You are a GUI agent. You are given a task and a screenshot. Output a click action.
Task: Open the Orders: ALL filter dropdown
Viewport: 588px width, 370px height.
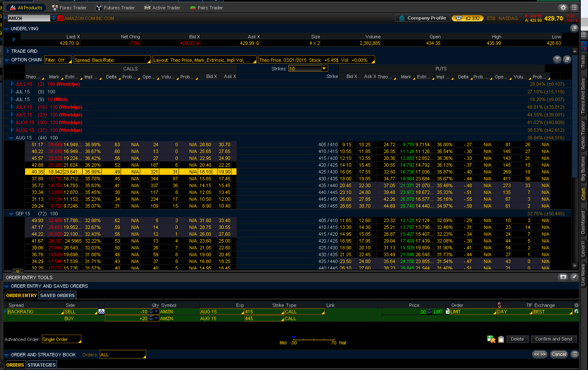pyautogui.click(x=123, y=354)
